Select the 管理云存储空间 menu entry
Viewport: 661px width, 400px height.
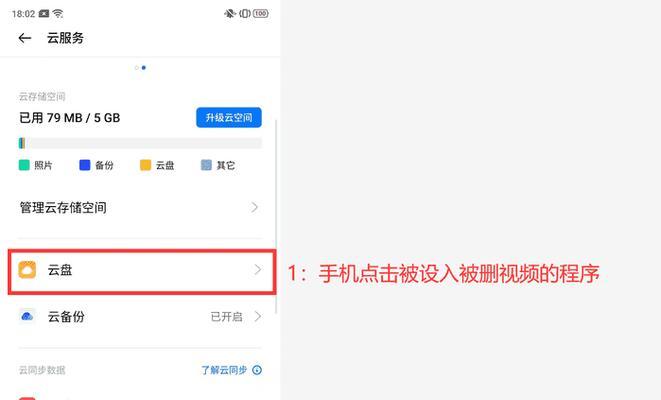pos(140,207)
